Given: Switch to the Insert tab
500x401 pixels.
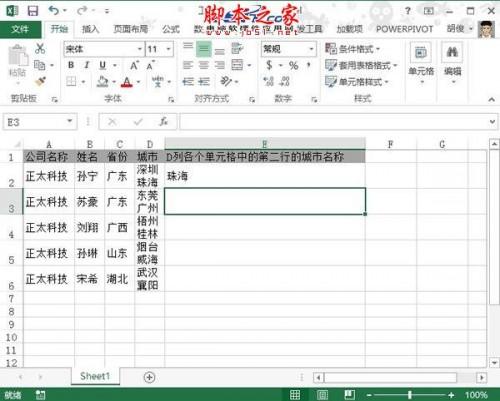Looking at the screenshot, I should (x=90, y=29).
